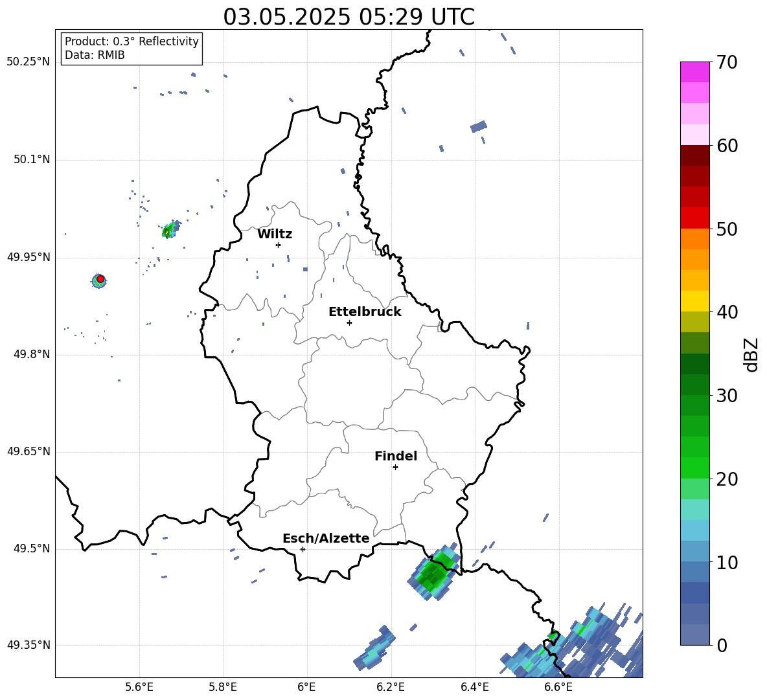767x700 pixels.
Task: Click the 5.6°E longitude label
Action: point(139,687)
